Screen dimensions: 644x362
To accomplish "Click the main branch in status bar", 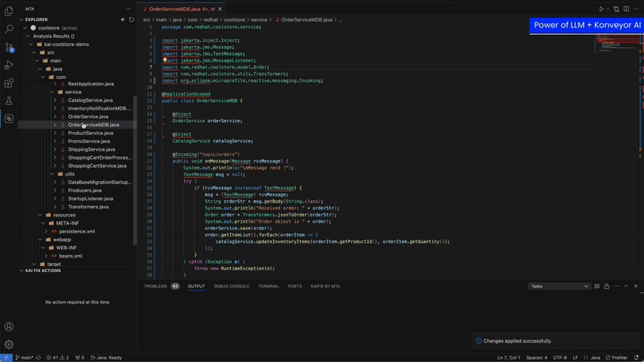I will tap(25, 357).
